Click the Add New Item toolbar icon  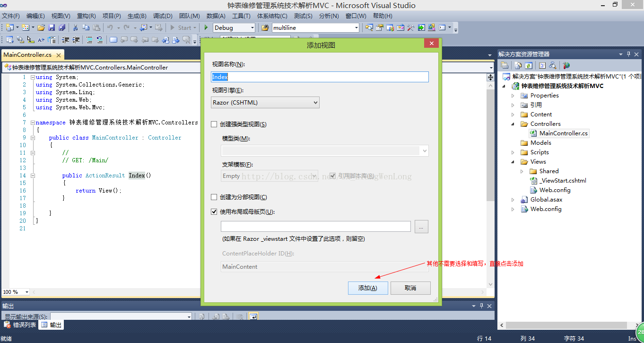25,27
